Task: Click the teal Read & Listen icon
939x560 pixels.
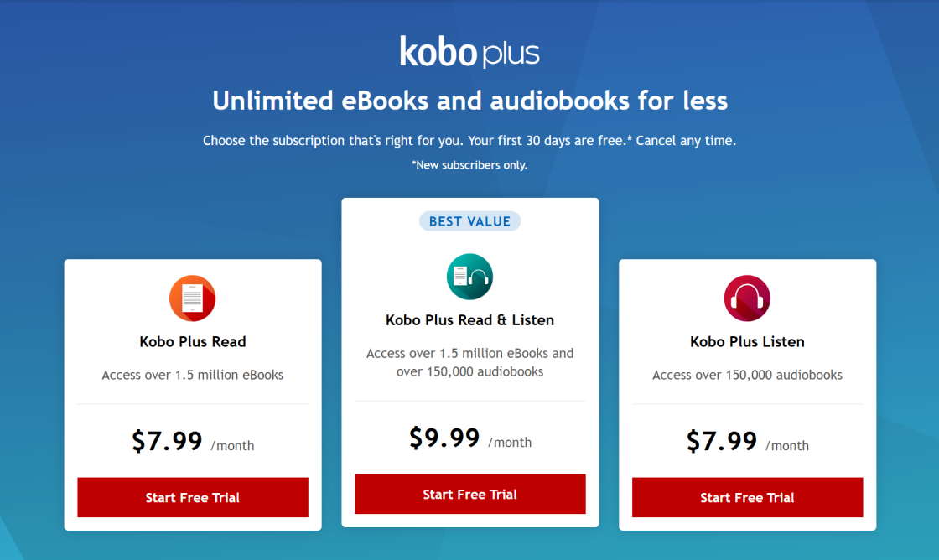Action: (469, 277)
